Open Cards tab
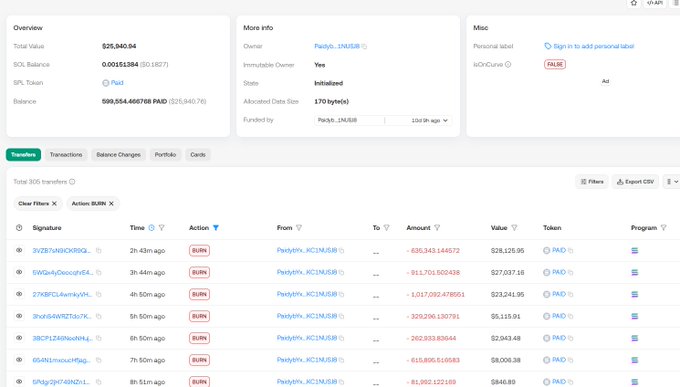The height and width of the screenshot is (387, 680). tap(198, 155)
